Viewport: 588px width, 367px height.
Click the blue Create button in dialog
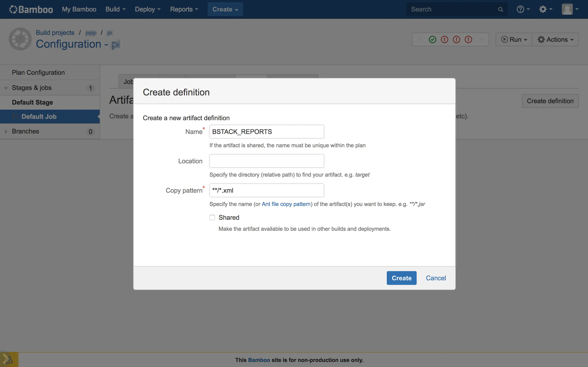pyautogui.click(x=401, y=278)
